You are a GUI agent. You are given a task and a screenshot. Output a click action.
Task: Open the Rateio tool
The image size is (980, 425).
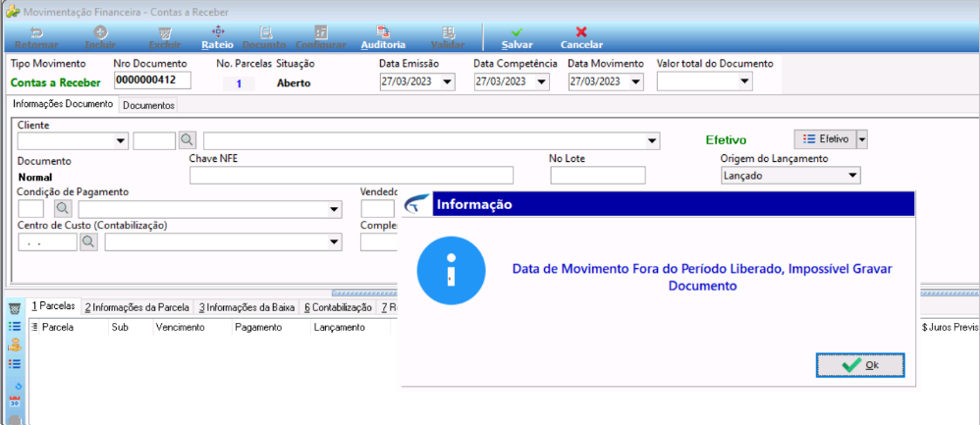pos(217,38)
